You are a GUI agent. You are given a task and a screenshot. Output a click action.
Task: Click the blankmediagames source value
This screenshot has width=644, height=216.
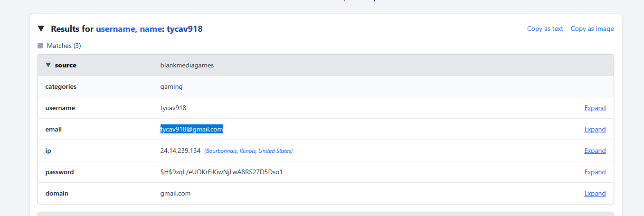187,66
